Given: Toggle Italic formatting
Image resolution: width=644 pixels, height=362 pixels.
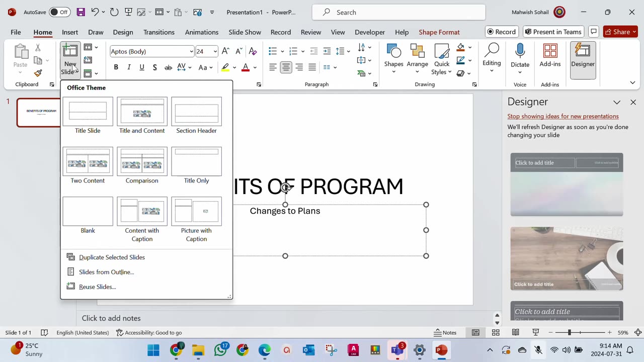Looking at the screenshot, I should (x=129, y=67).
